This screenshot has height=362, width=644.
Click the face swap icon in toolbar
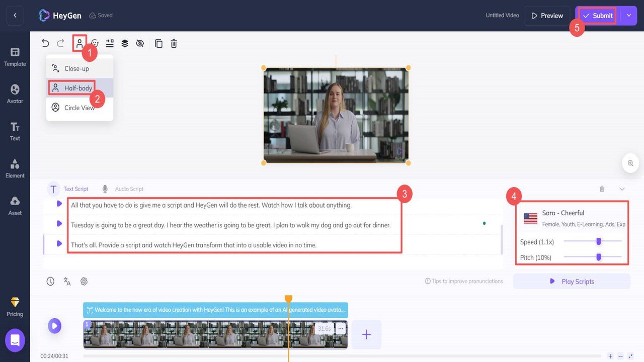tap(95, 43)
